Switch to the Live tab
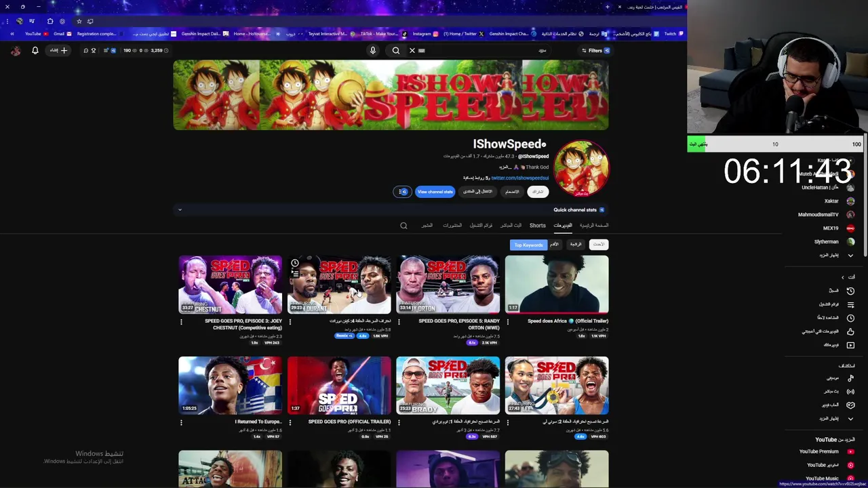Image resolution: width=868 pixels, height=488 pixels. click(511, 225)
